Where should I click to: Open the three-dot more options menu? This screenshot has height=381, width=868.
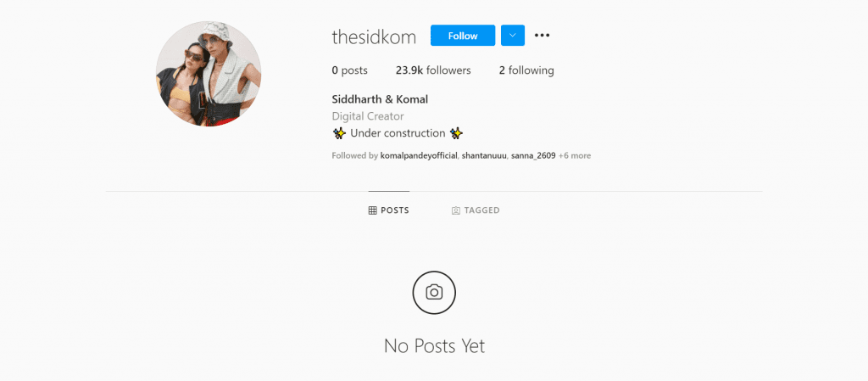click(x=542, y=36)
